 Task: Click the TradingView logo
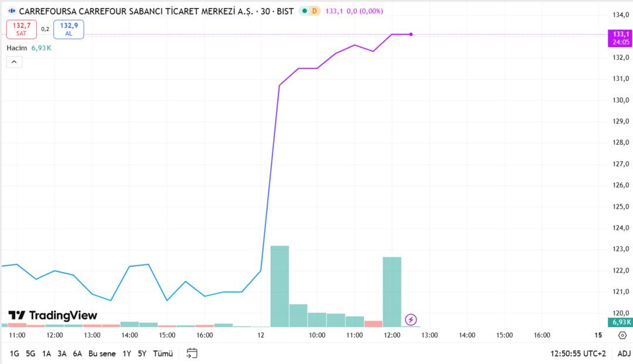pyautogui.click(x=53, y=315)
